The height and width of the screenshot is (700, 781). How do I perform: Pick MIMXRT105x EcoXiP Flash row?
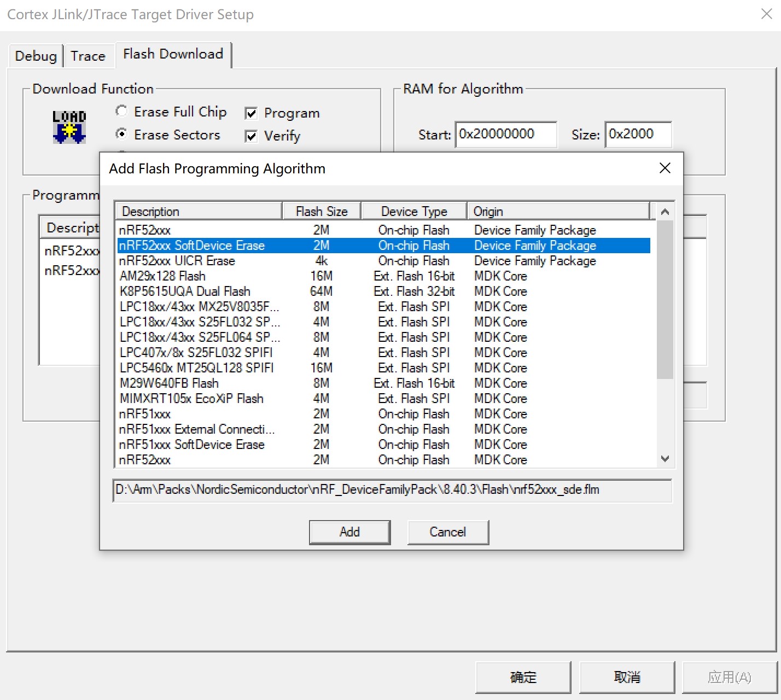191,399
